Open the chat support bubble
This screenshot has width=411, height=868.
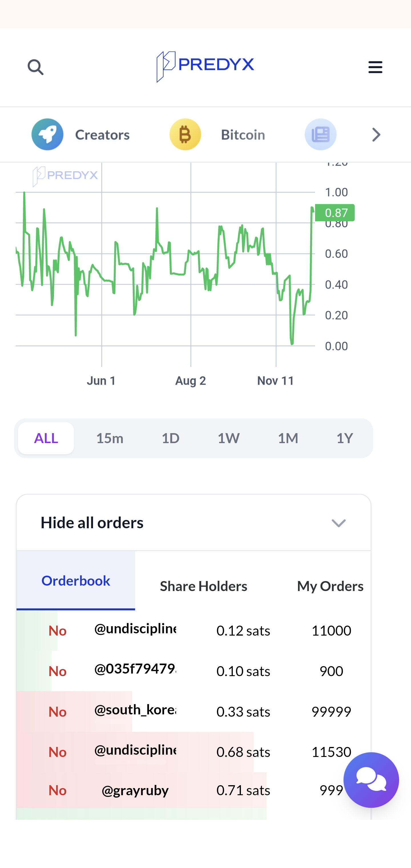[x=371, y=779]
